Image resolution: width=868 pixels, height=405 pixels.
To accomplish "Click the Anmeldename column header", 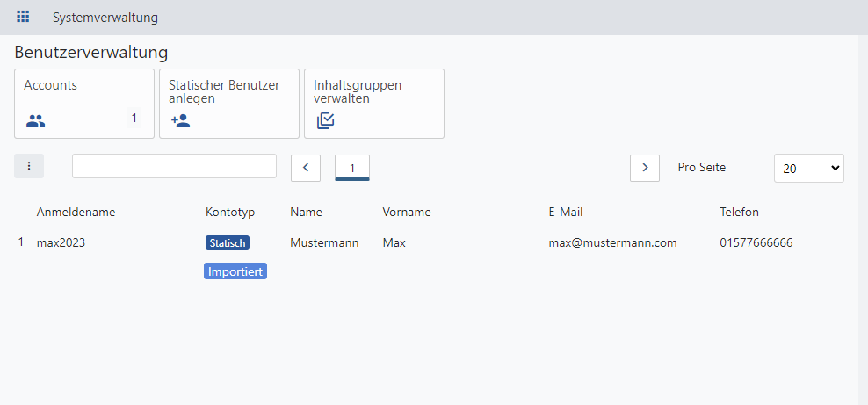I will click(x=76, y=212).
